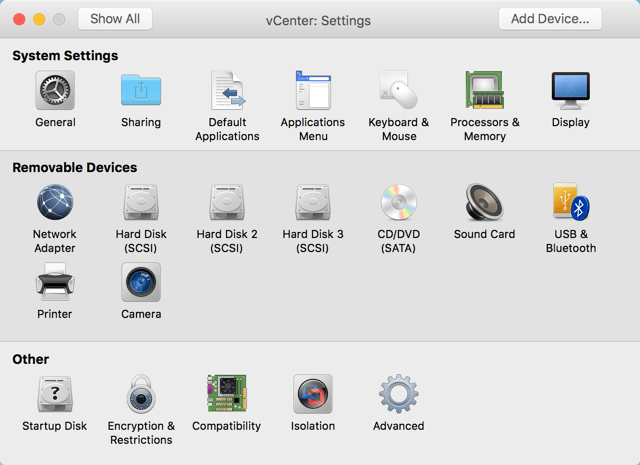Open Hard Disk (SCSI) settings
This screenshot has width=640, height=465.
click(141, 203)
